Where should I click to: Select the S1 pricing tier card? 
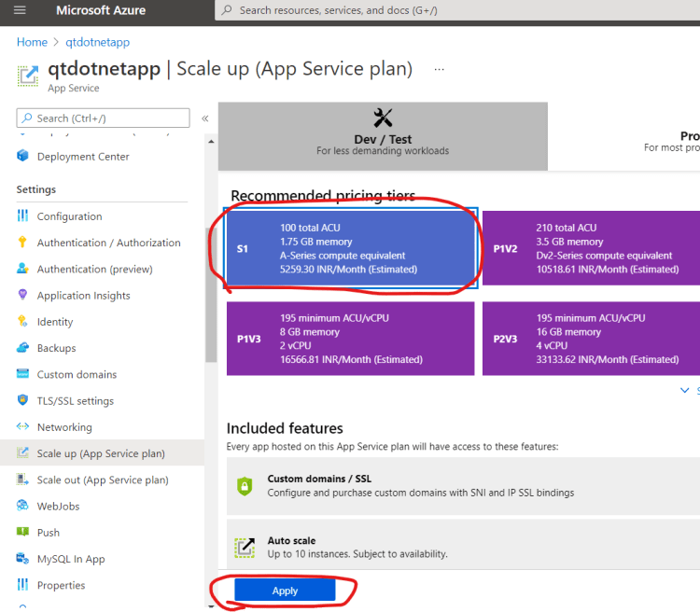point(350,248)
